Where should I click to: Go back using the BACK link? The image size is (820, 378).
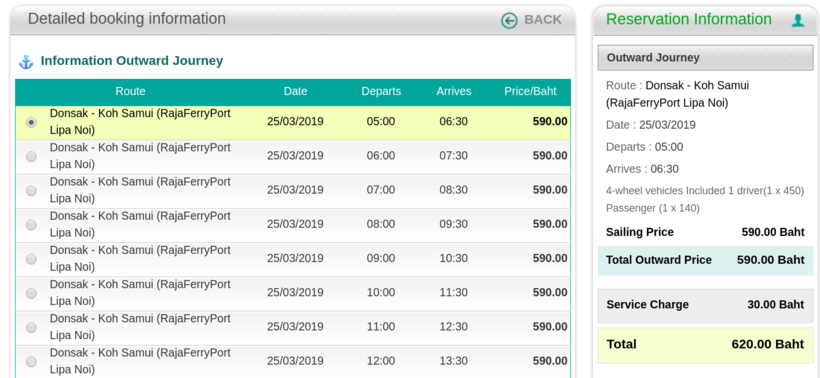[x=543, y=20]
